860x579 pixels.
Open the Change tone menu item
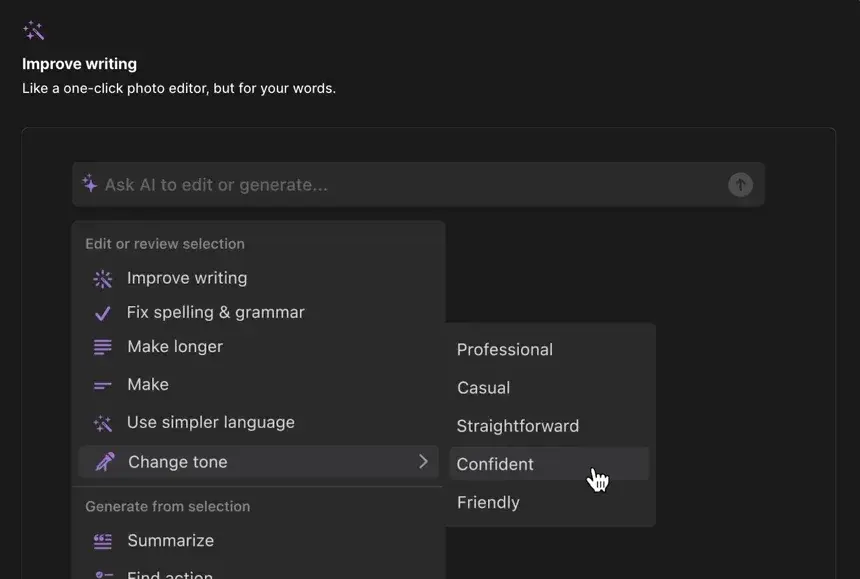click(258, 462)
